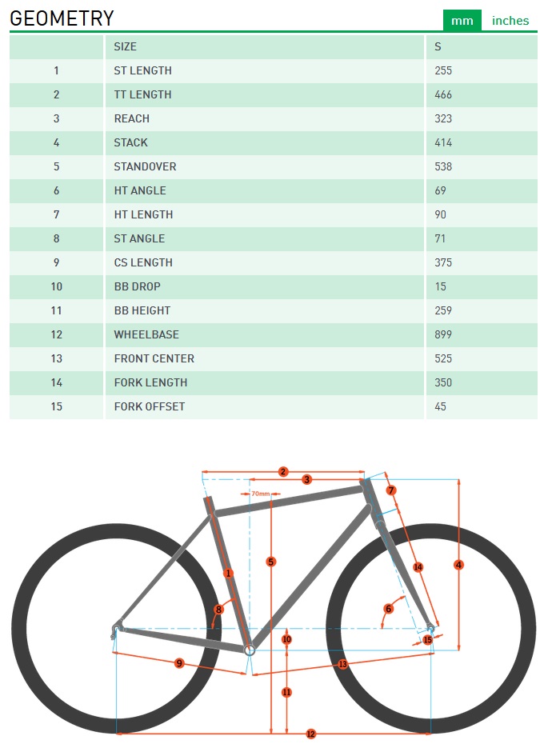Switch units to inches
This screenshot has width=560, height=752.
tap(510, 21)
